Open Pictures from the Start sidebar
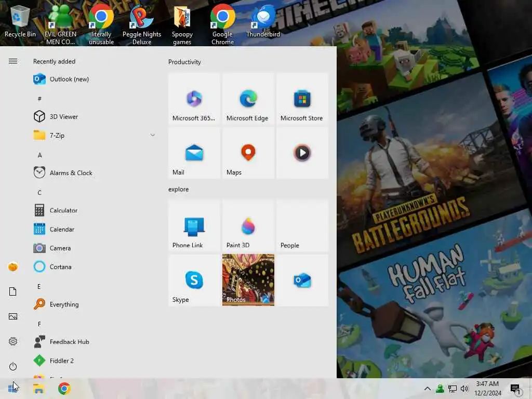This screenshot has width=532, height=399. tap(13, 316)
